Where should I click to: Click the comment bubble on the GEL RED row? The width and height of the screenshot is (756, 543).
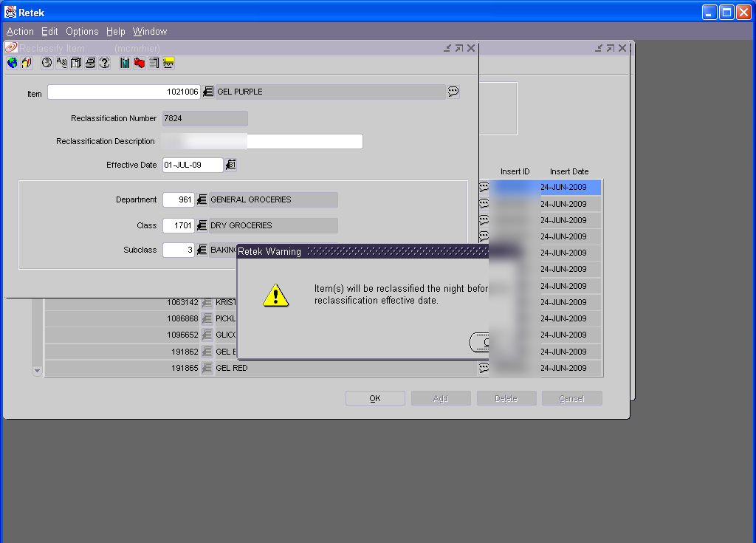click(x=484, y=368)
